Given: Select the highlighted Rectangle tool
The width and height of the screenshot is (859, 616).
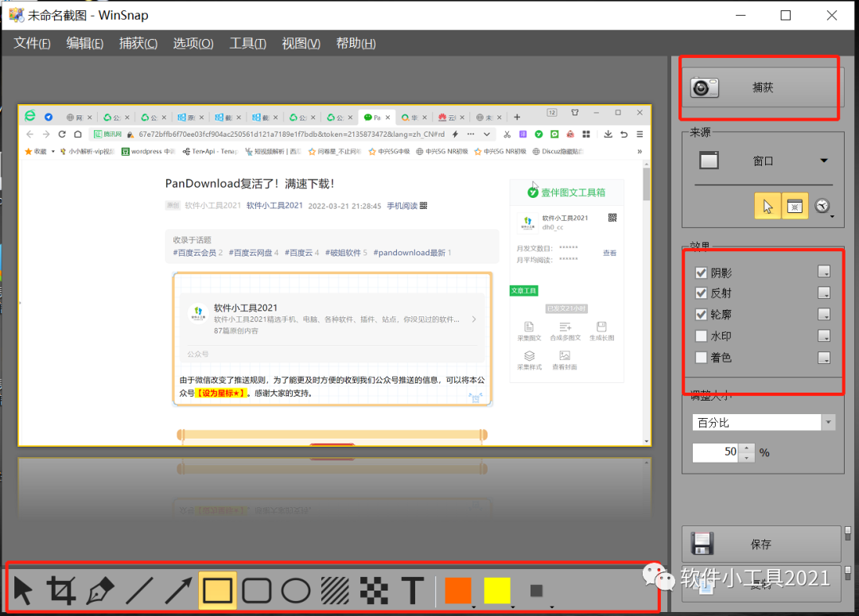Looking at the screenshot, I should click(217, 591).
